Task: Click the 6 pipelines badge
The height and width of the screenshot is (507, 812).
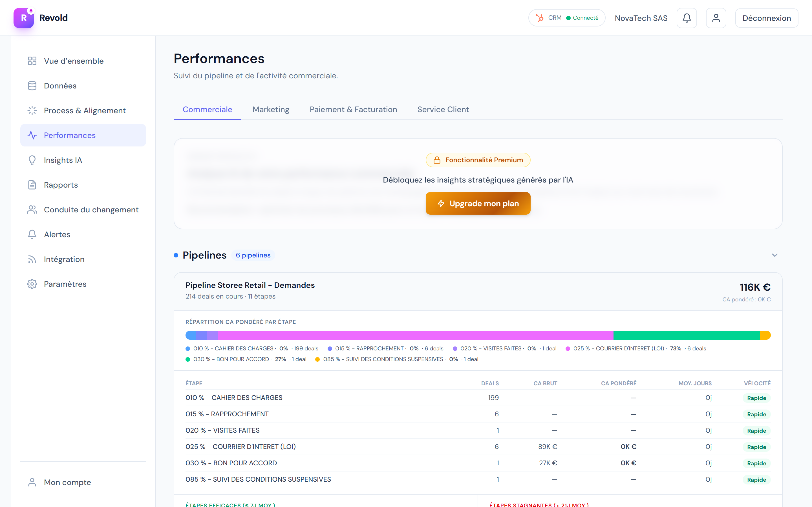Action: (253, 255)
